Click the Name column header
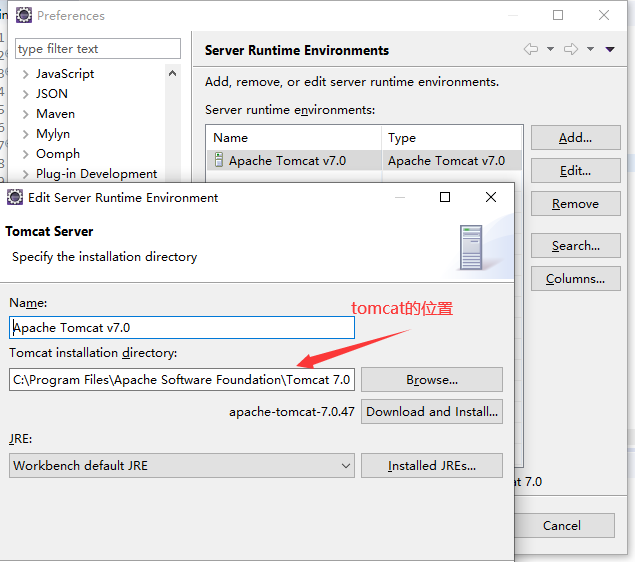The width and height of the screenshot is (635, 562). click(294, 138)
